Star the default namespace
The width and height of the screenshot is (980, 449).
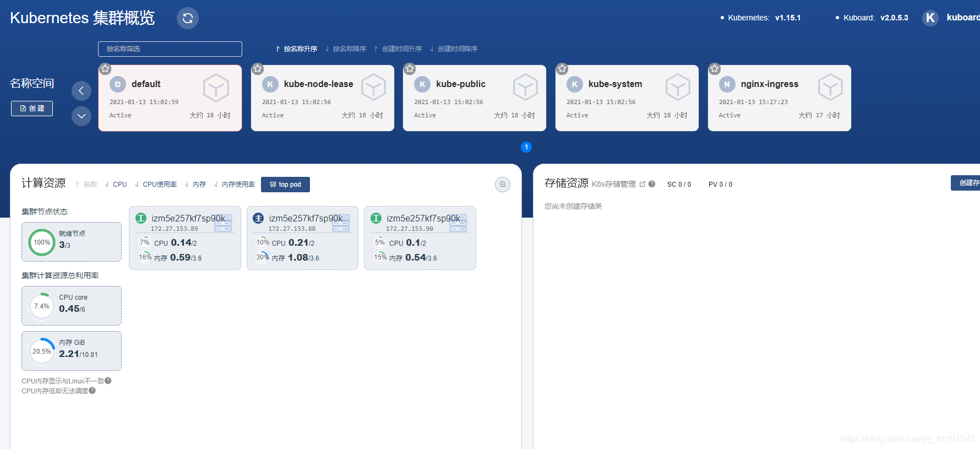[x=105, y=69]
